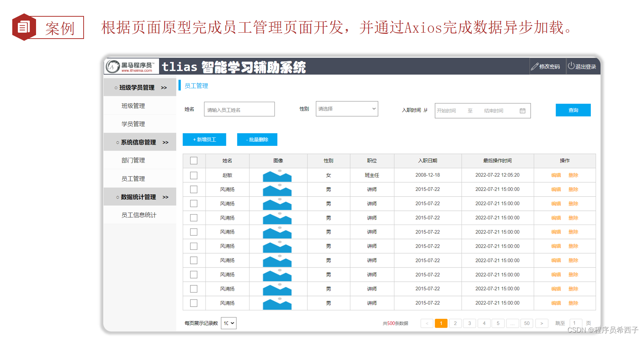Click pagination ellipsis button
The width and height of the screenshot is (644, 337).
coord(512,323)
